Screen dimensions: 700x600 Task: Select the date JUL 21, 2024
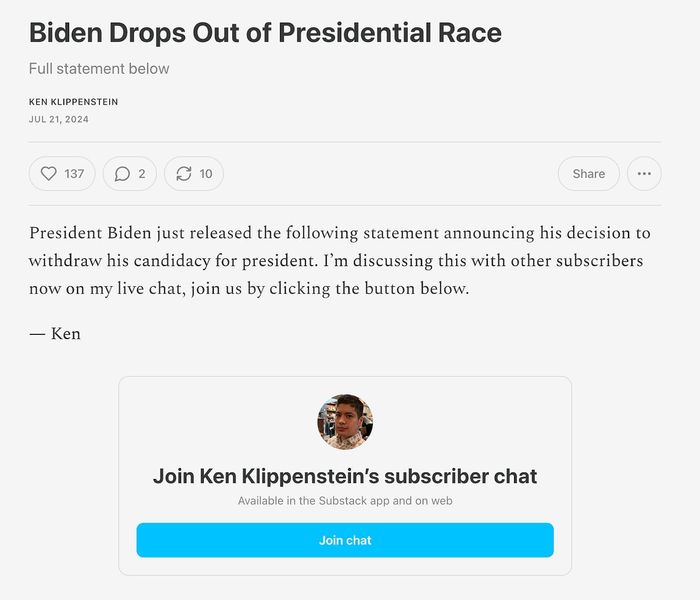[59, 119]
